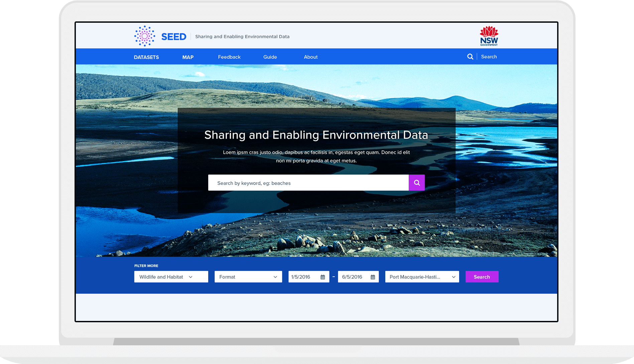
Task: Open calendar picker for end date 6/5/2016
Action: [373, 277]
